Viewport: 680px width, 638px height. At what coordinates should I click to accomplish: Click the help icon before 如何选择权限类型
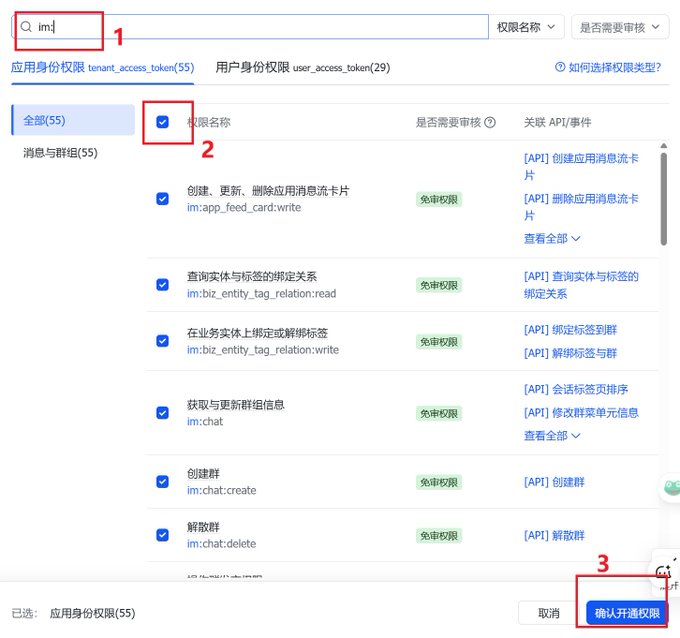pos(560,67)
